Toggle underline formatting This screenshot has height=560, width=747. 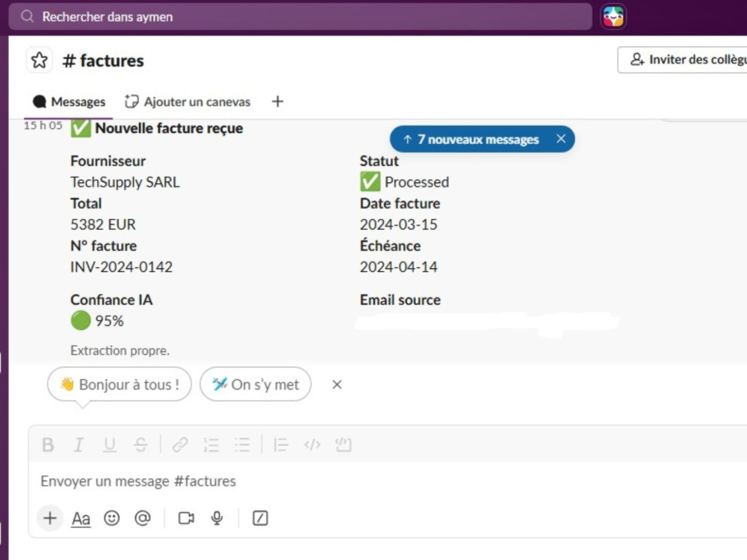pos(110,445)
